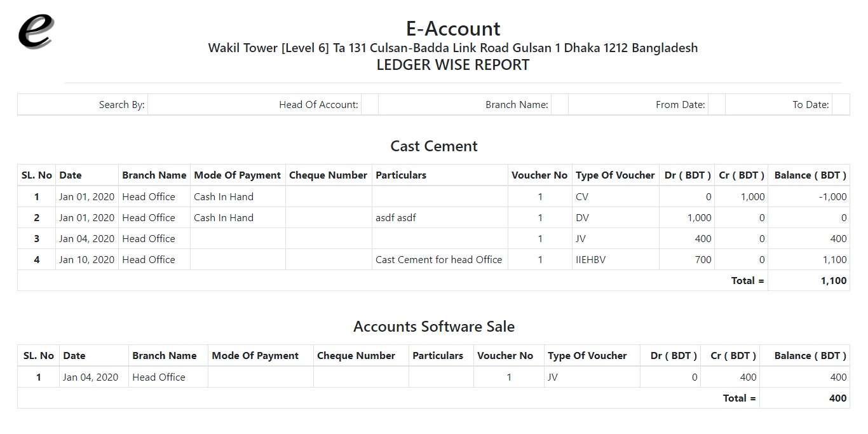Viewport: 868px width, 434px height.
Task: Click the Total = 1,100 amount cell
Action: coord(835,280)
